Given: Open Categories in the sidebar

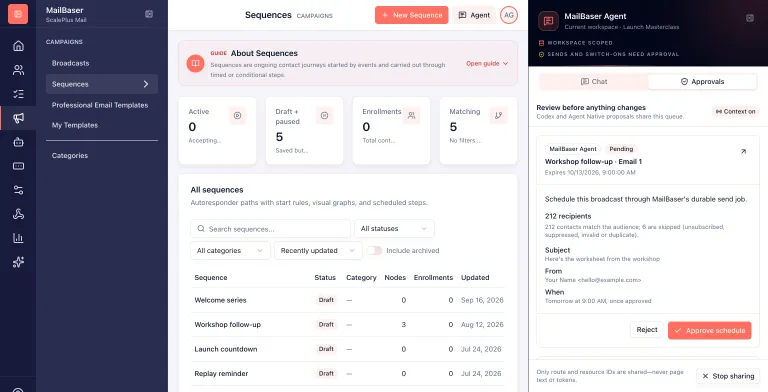Looking at the screenshot, I should point(70,155).
